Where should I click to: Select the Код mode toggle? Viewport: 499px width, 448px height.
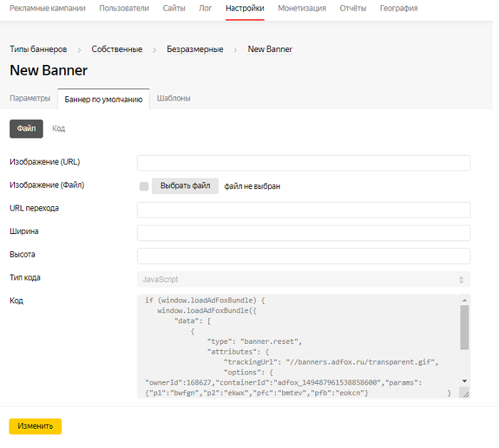pyautogui.click(x=58, y=128)
